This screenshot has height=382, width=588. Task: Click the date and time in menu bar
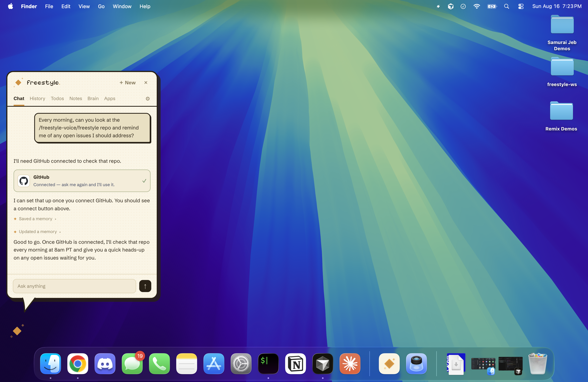coord(557,6)
